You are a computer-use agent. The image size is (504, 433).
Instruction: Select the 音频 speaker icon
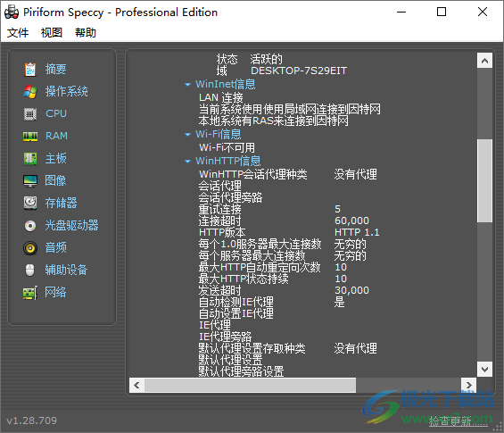pyautogui.click(x=30, y=247)
